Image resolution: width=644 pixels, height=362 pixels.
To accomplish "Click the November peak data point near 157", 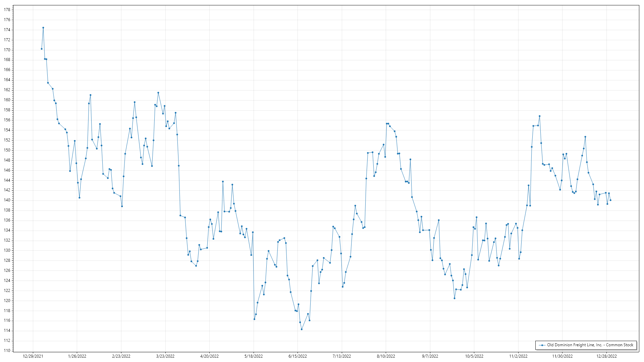I will (539, 116).
